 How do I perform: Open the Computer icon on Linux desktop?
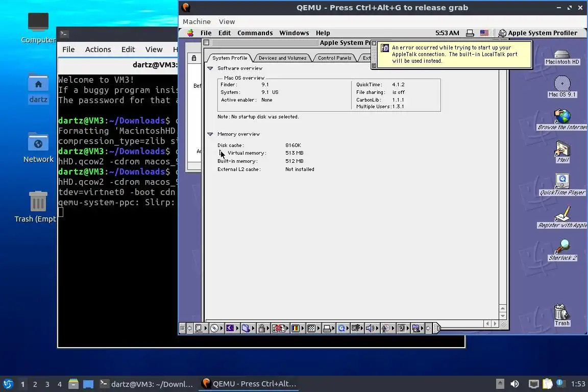[38, 28]
